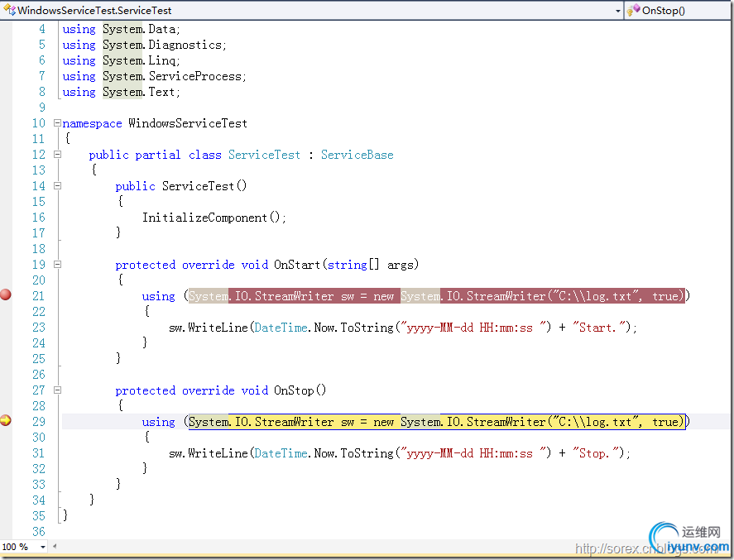Collapse the namespace WindowsServiceTest block
The width and height of the screenshot is (734, 560).
[57, 123]
